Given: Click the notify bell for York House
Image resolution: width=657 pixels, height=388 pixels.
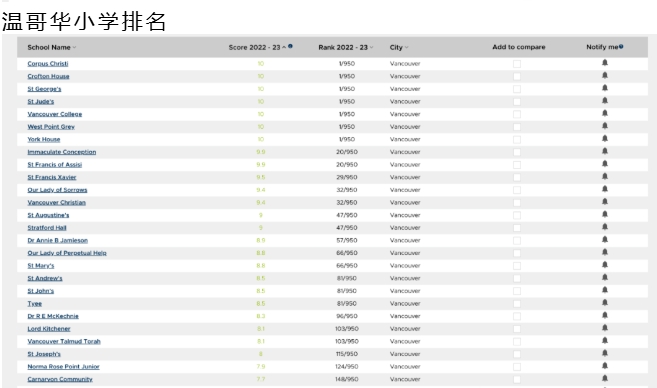Looking at the screenshot, I should pyautogui.click(x=605, y=138).
